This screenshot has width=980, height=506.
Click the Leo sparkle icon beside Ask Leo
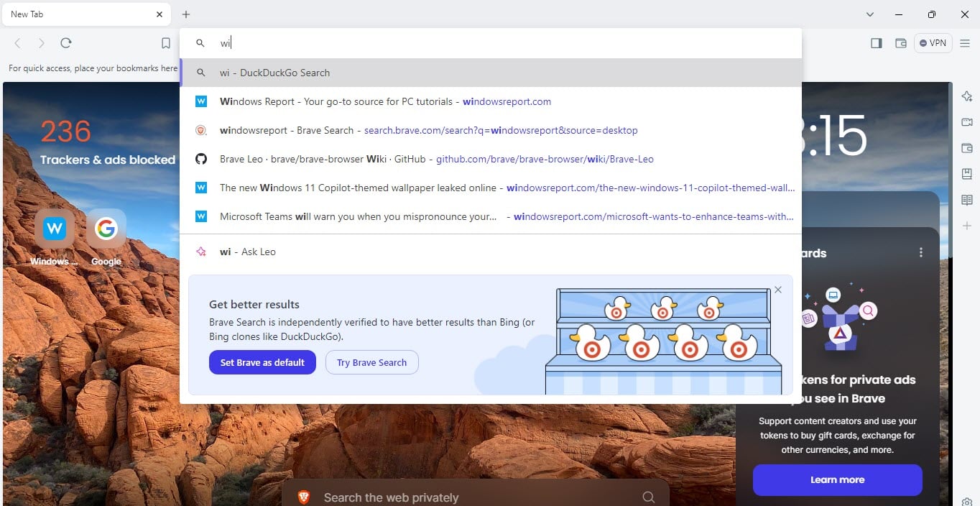pyautogui.click(x=201, y=252)
